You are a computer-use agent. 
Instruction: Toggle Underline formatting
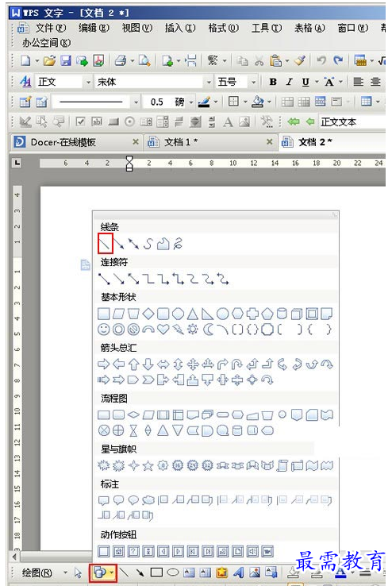click(x=306, y=82)
